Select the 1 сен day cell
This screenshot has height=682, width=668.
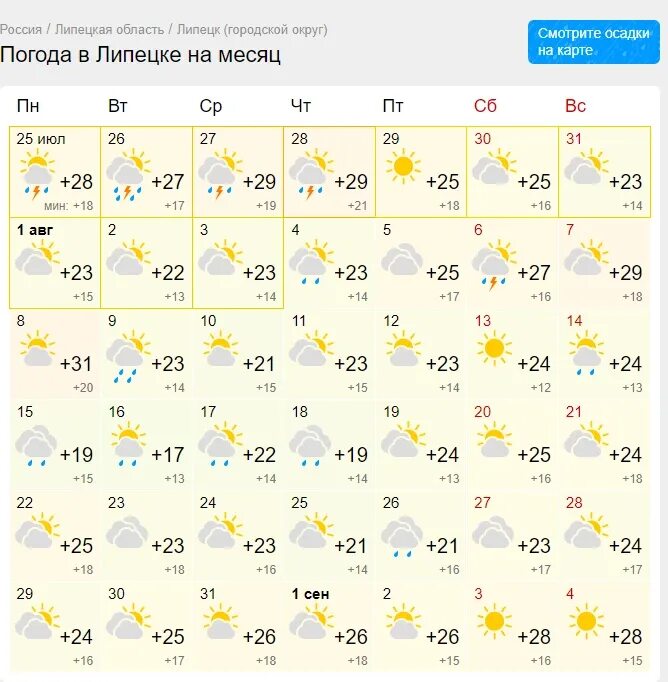pos(330,627)
